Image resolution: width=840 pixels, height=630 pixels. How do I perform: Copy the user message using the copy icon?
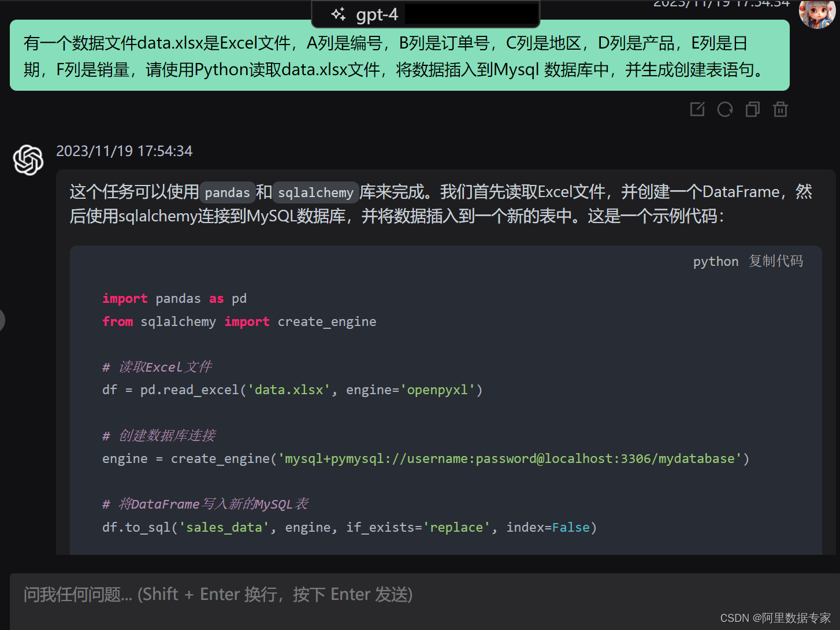pos(753,109)
